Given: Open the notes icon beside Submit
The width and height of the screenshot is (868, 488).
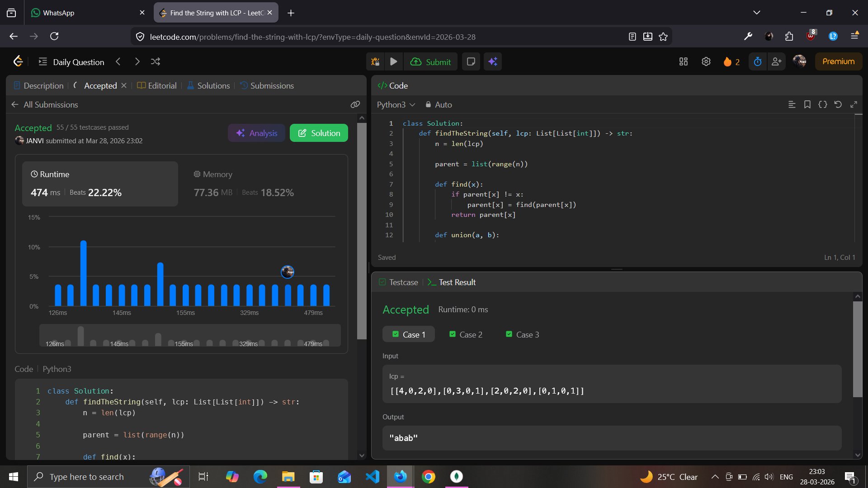Looking at the screenshot, I should tap(471, 62).
